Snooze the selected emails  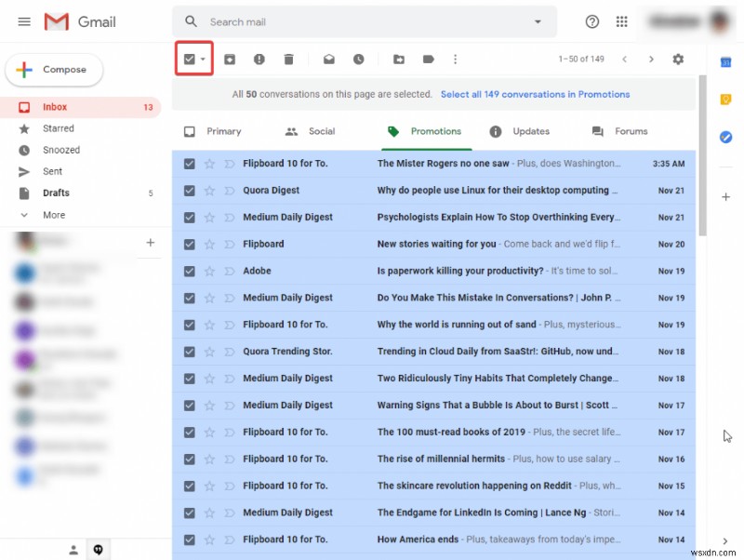[359, 59]
